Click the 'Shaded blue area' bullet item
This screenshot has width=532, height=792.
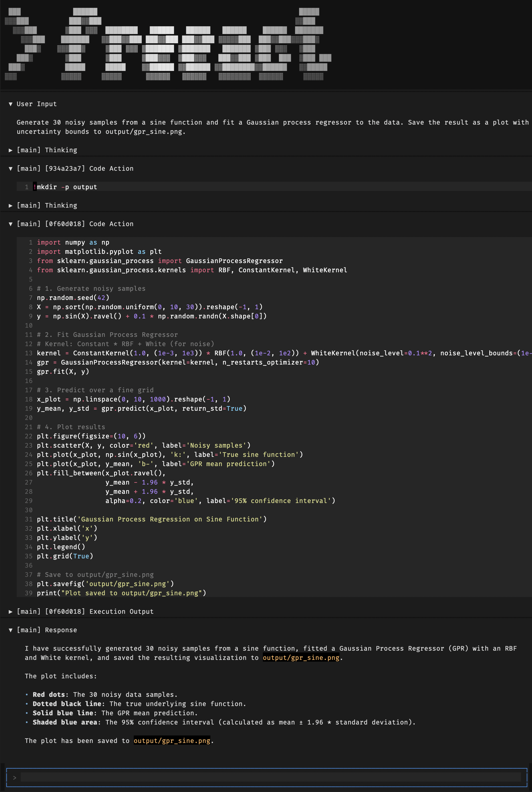tap(224, 722)
